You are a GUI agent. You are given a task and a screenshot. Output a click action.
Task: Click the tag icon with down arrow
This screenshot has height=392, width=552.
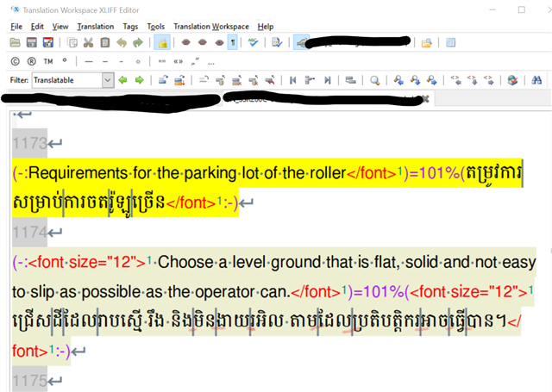point(473,80)
